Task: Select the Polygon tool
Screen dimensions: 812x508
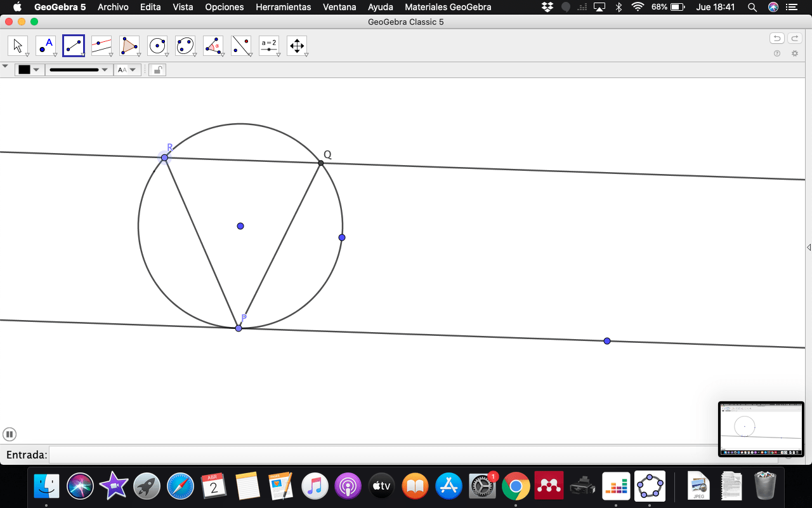Action: click(129, 46)
